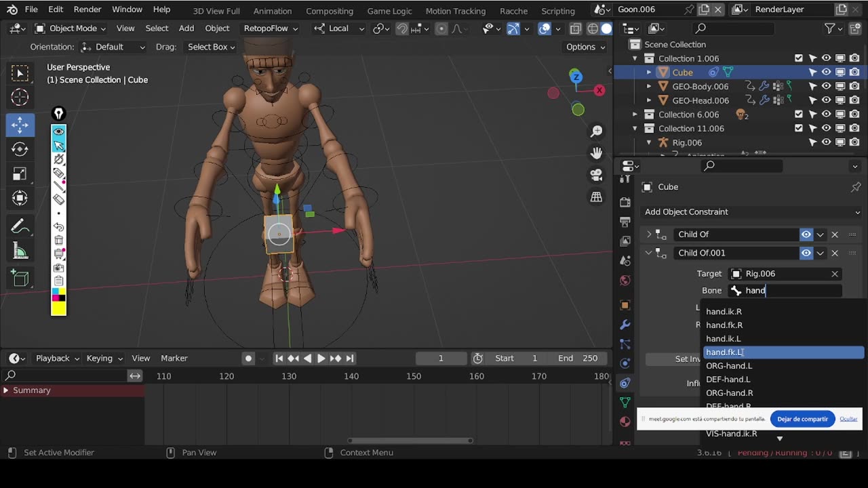Hide Cube object in outliner
The width and height of the screenshot is (868, 488).
coord(826,73)
